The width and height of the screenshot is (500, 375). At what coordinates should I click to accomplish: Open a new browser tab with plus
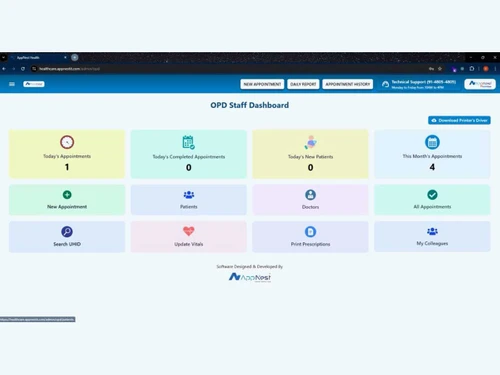75,57
